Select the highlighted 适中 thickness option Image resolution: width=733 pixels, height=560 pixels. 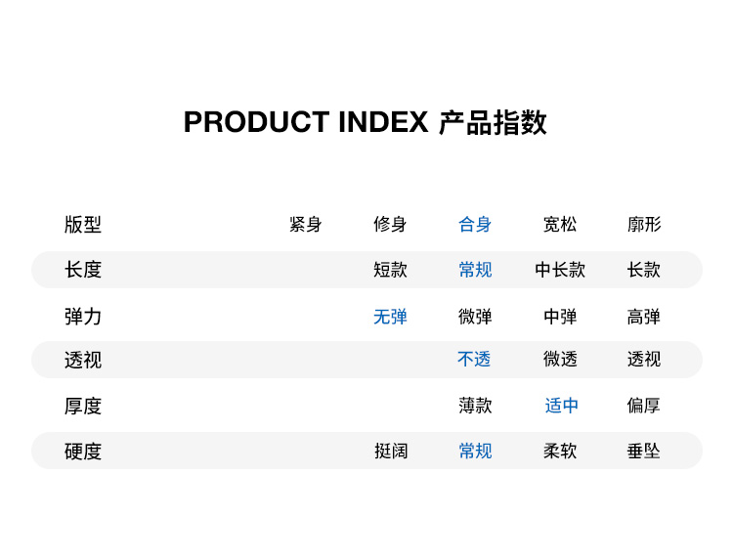tap(561, 406)
